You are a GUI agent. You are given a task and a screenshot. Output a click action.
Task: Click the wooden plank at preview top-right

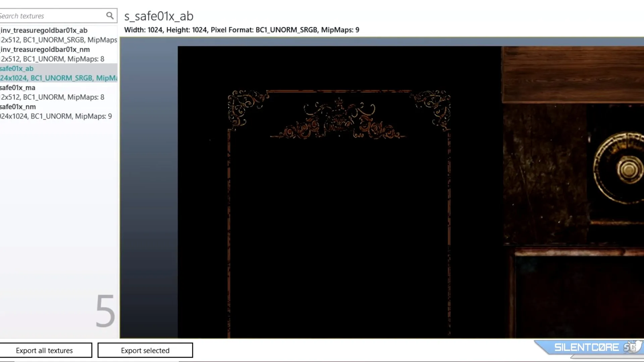tap(573, 74)
